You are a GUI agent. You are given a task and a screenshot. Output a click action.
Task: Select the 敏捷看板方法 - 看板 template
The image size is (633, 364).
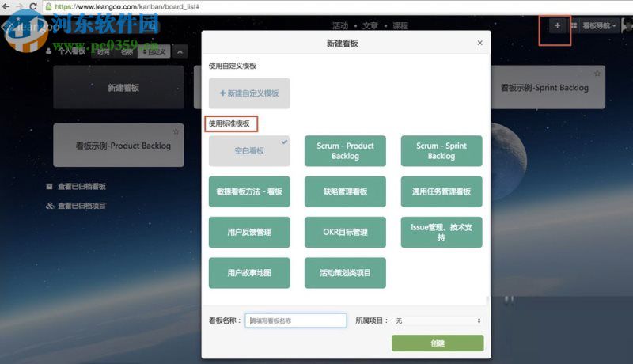(x=249, y=191)
